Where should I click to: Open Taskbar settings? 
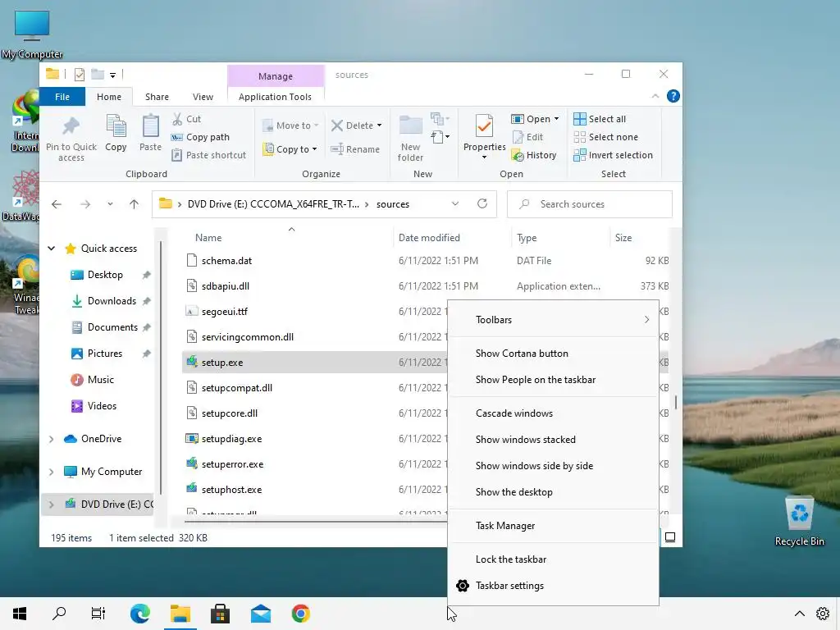point(553,586)
